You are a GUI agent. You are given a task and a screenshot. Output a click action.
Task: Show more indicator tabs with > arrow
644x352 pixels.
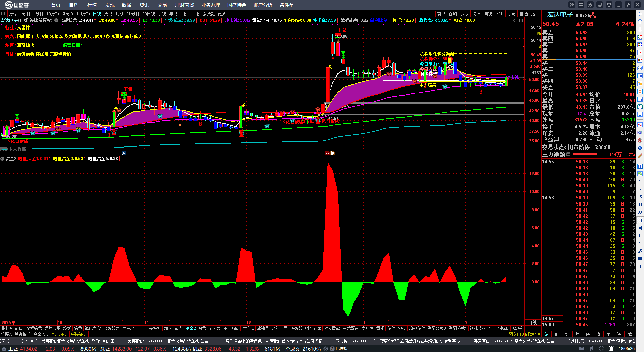click(x=489, y=328)
